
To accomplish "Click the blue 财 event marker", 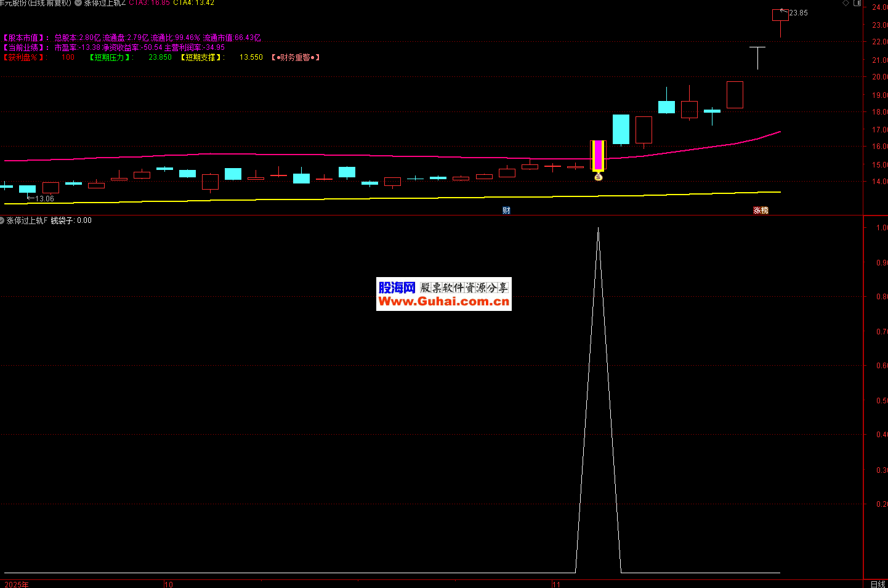I will (x=506, y=211).
